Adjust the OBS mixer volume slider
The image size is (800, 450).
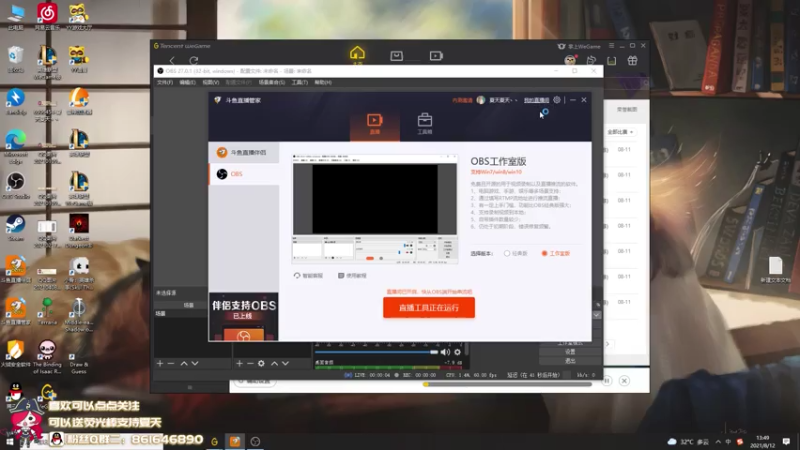pos(376,352)
